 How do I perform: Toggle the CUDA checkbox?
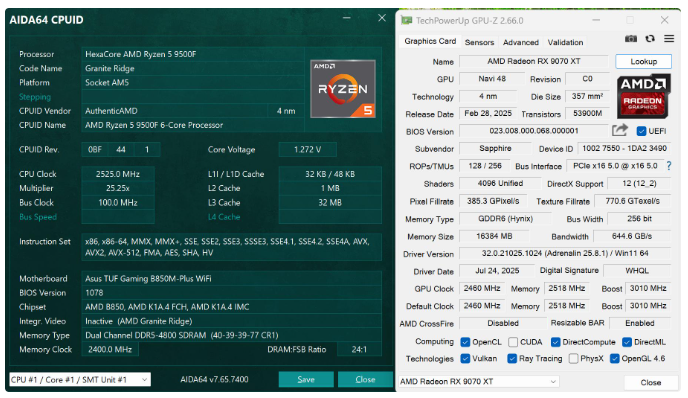[x=513, y=342]
